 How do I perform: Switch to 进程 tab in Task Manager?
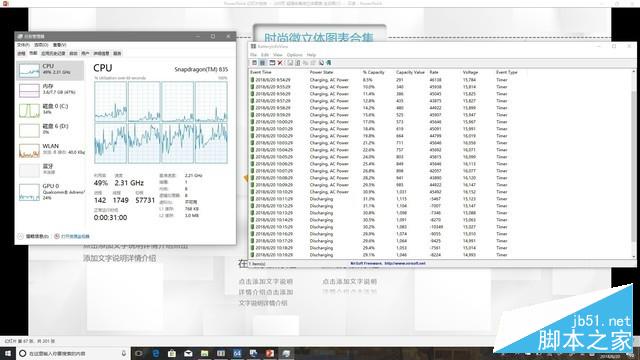(x=21, y=53)
